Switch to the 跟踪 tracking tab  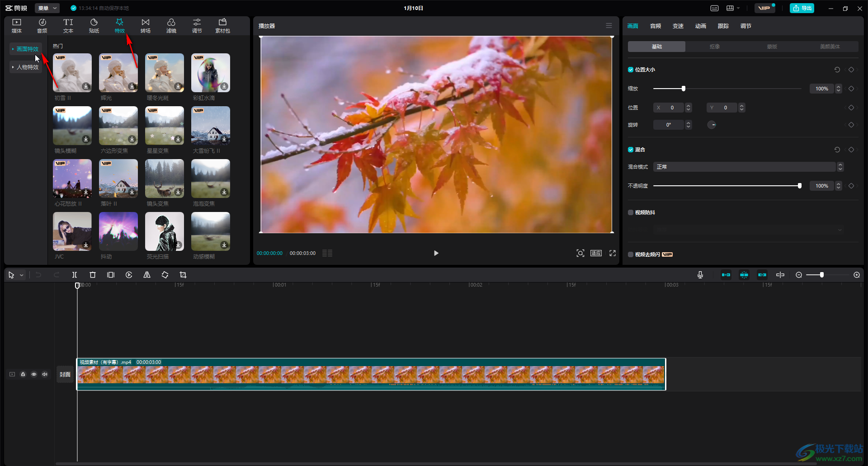coord(723,26)
